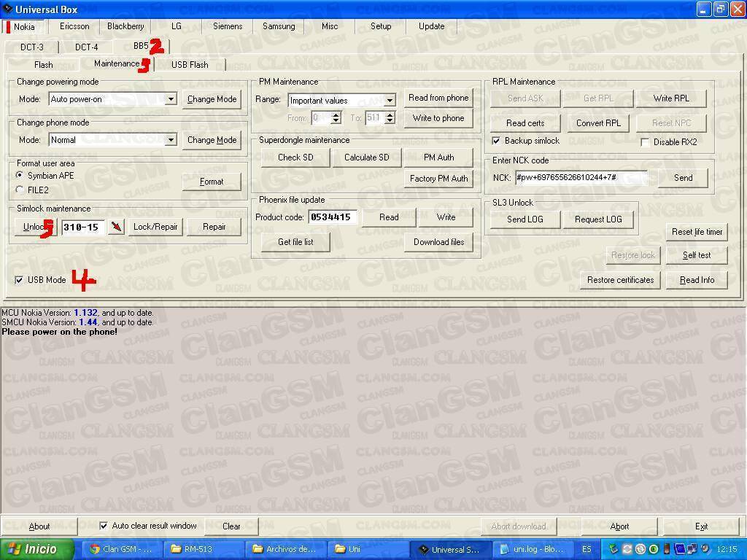Click the PM Auth button

438,157
